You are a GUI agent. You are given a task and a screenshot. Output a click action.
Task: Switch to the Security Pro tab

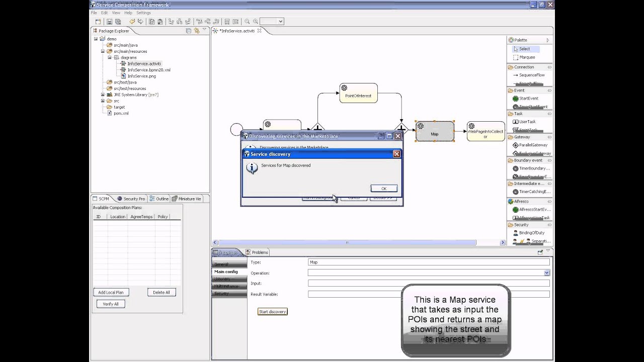click(131, 199)
